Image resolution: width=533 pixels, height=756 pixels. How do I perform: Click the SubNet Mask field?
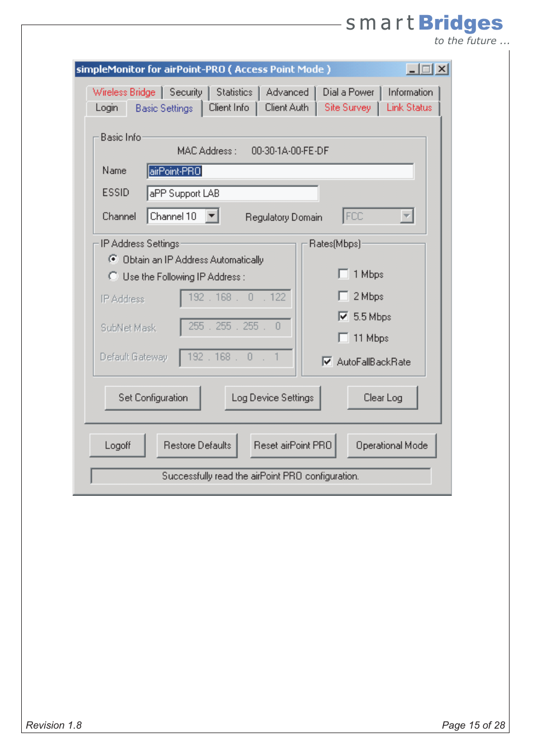point(236,327)
